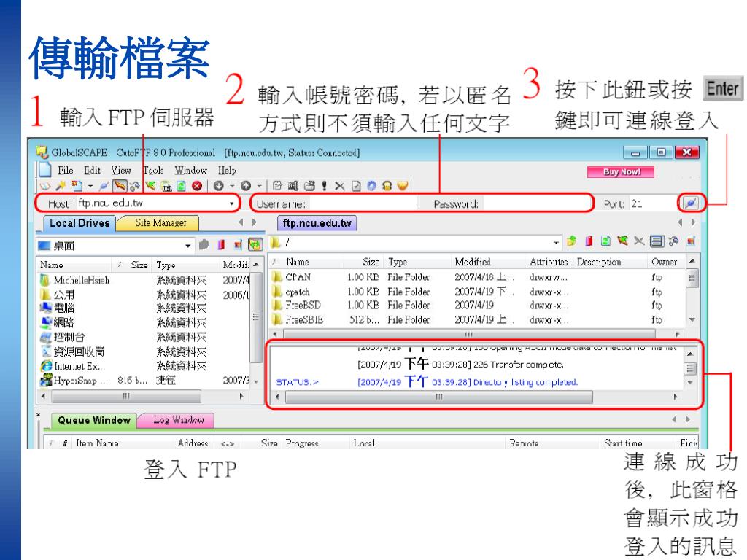Open the File menu
Viewport: 747px width, 560px height.
coord(65,170)
